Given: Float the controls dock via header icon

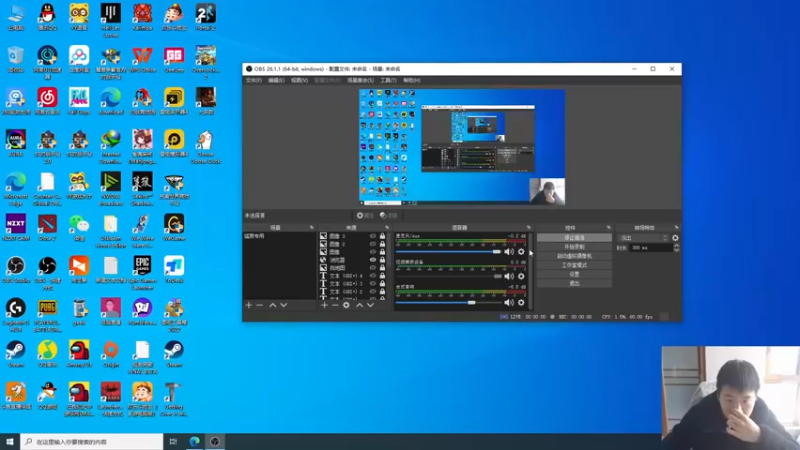Looking at the screenshot, I should [609, 228].
